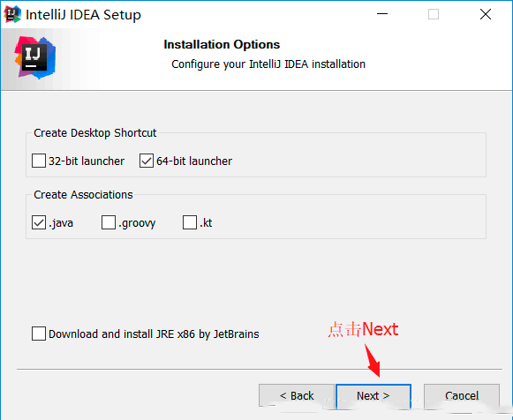Minimize the IntelliJ IDEA Setup window
Viewport: 513px width, 420px height.
(382, 14)
